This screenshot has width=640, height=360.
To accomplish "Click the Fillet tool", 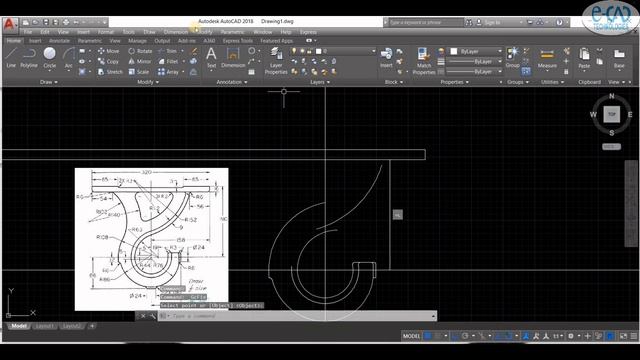I will [169, 61].
